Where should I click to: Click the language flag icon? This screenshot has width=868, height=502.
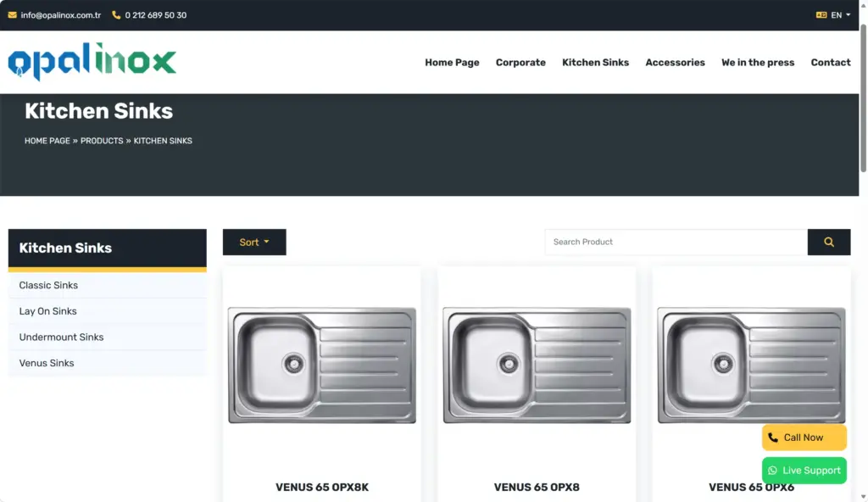click(821, 15)
